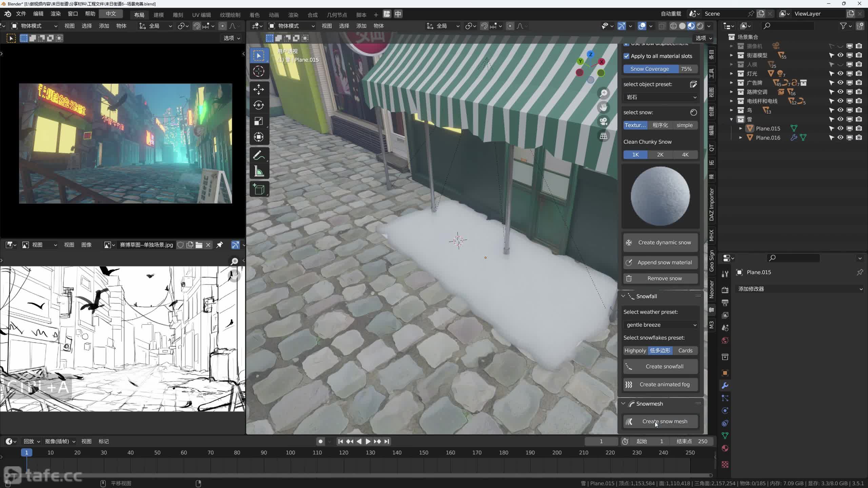
Task: Open Texture properties checker tab
Action: click(725, 465)
